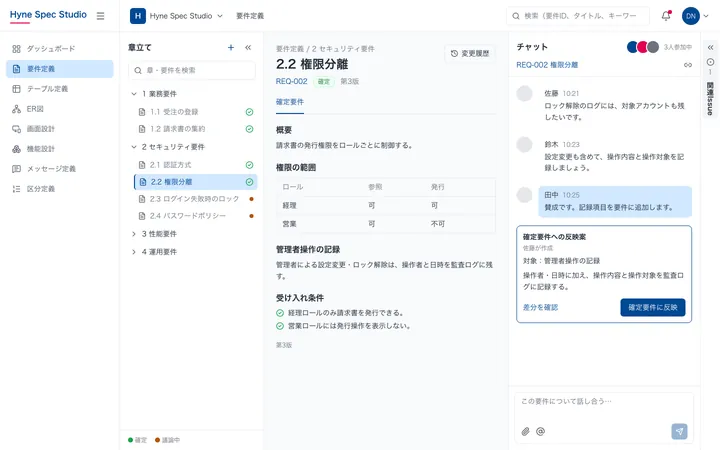Viewport: 720px width, 450px height.
Task: Open 1.2 請求書の集約 requirement
Action: [x=177, y=129]
